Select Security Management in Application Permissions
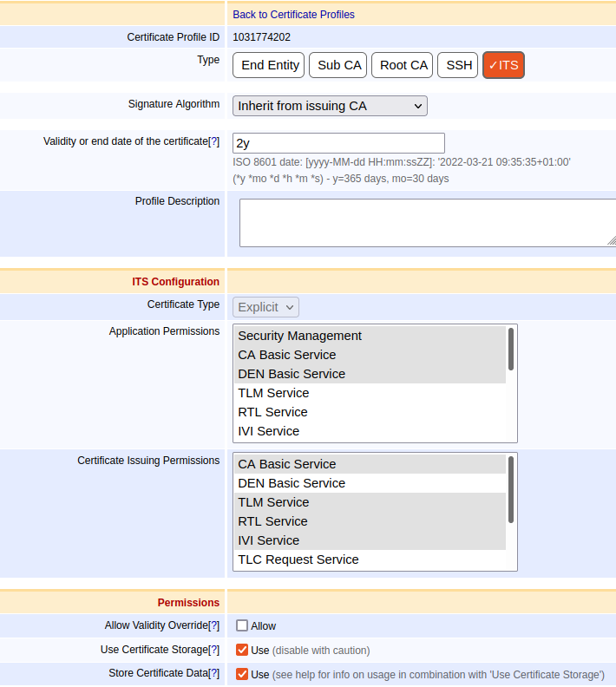 (x=299, y=336)
